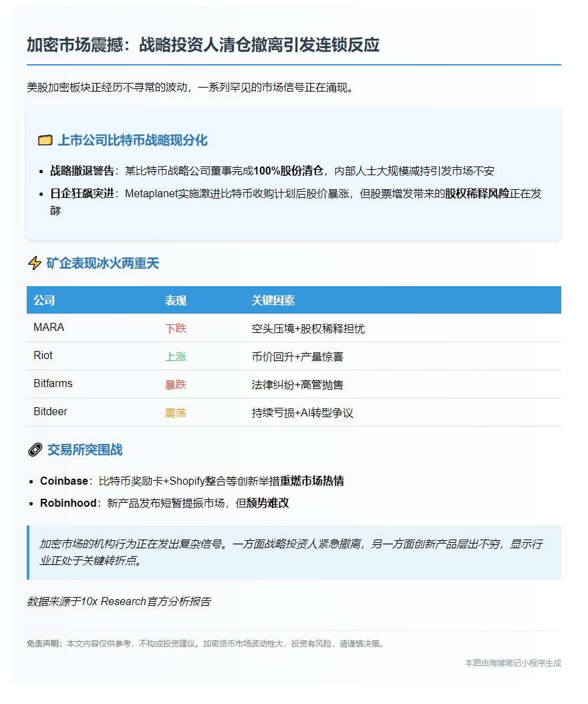Click the bold Coinbase label
Viewport: 588px width, 704px height.
(63, 481)
